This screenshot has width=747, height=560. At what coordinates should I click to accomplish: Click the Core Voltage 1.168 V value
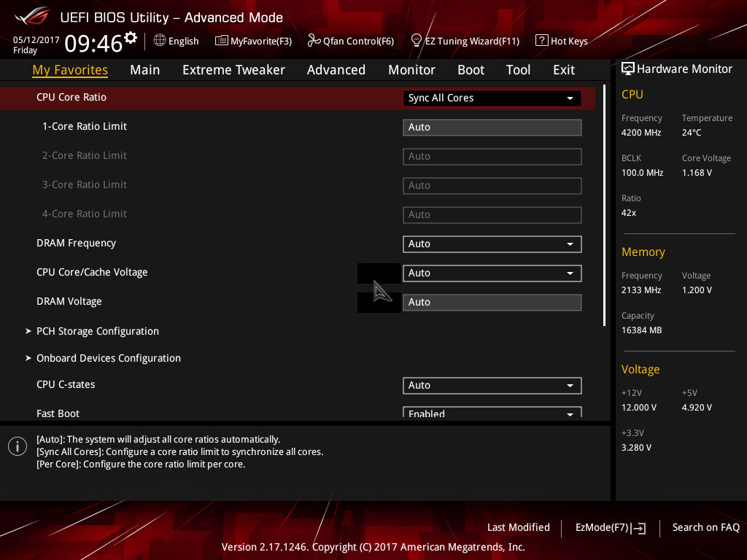(x=697, y=172)
